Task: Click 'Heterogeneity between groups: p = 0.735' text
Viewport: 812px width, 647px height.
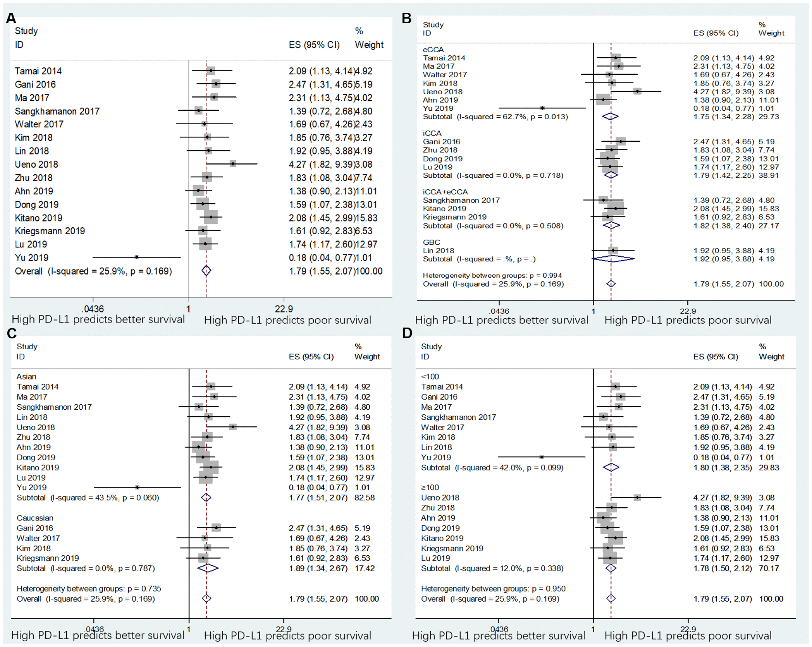Action: tap(89, 589)
